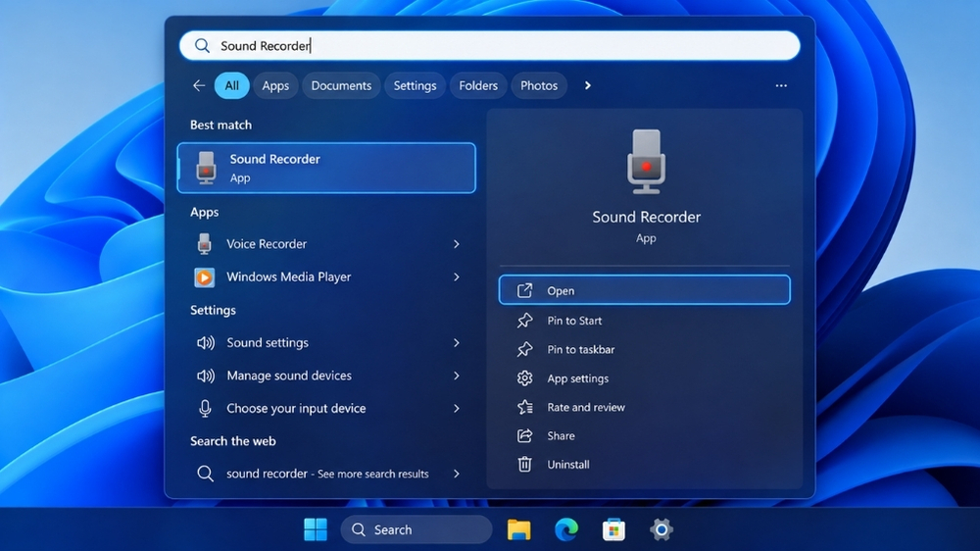
Task: Launch Microsoft Edge from the taskbar
Action: (x=566, y=529)
